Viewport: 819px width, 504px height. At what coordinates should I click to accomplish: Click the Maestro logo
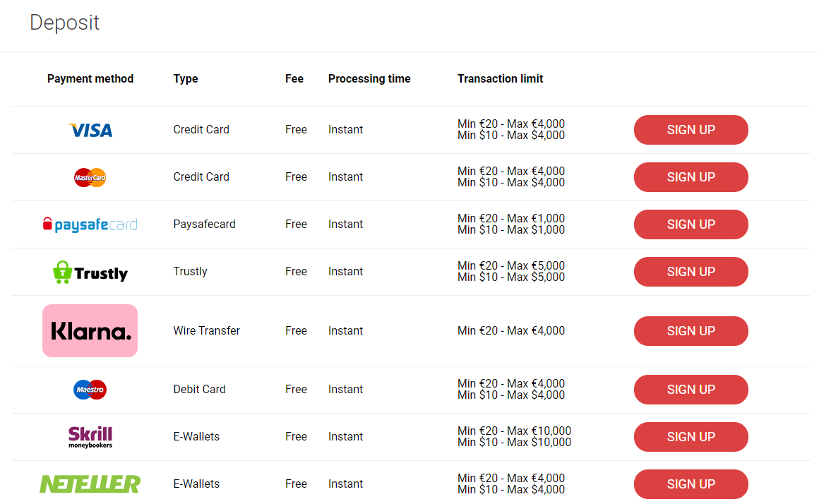(x=90, y=390)
